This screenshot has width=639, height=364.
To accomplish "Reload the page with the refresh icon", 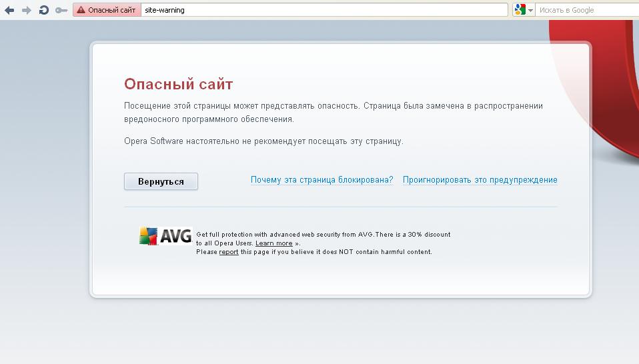I will (x=43, y=10).
